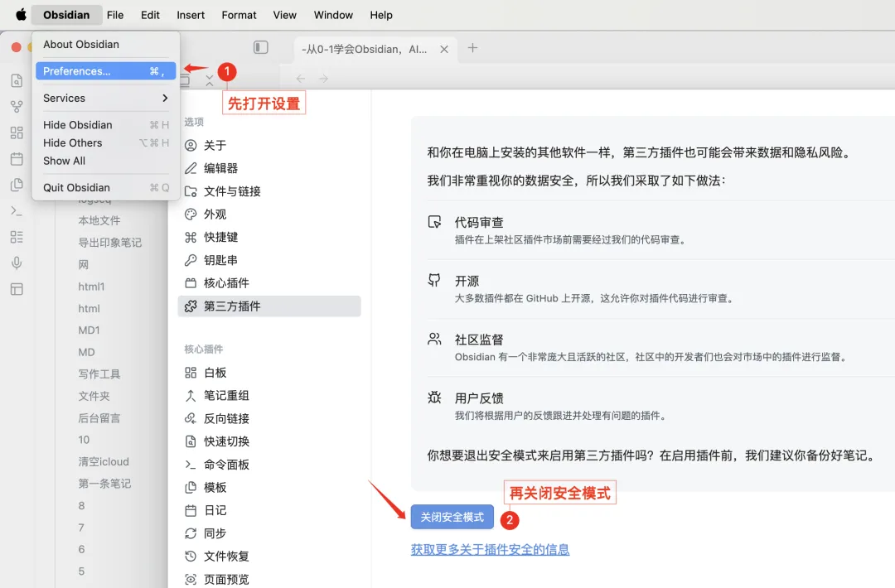Image resolution: width=895 pixels, height=588 pixels.
Task: Choose Preferences… from Obsidian menu
Action: point(105,71)
